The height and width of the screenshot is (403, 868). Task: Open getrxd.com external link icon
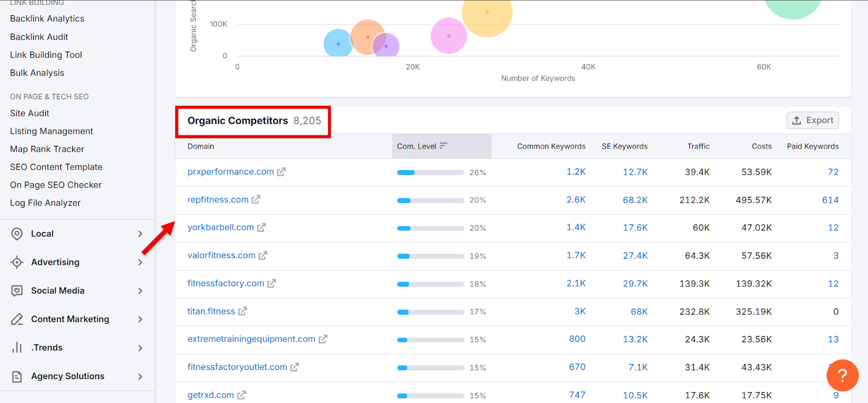point(241,395)
